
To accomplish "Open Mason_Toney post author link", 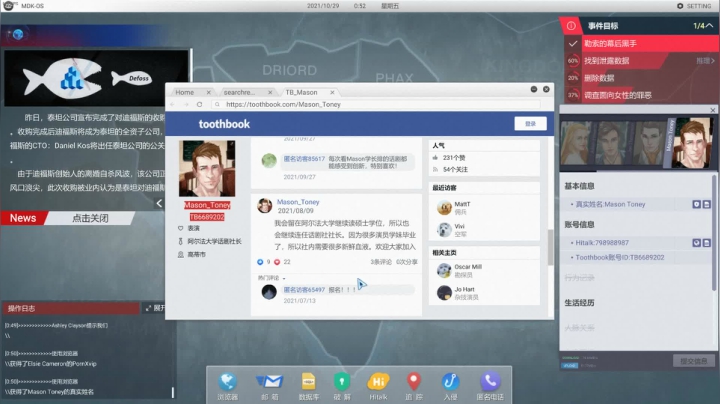I will (x=298, y=202).
